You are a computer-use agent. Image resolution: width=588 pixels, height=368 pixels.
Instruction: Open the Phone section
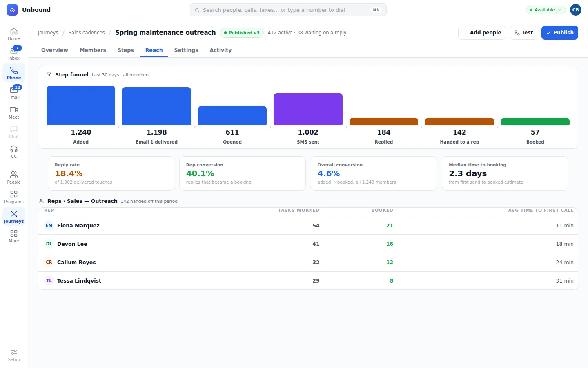coord(14,73)
